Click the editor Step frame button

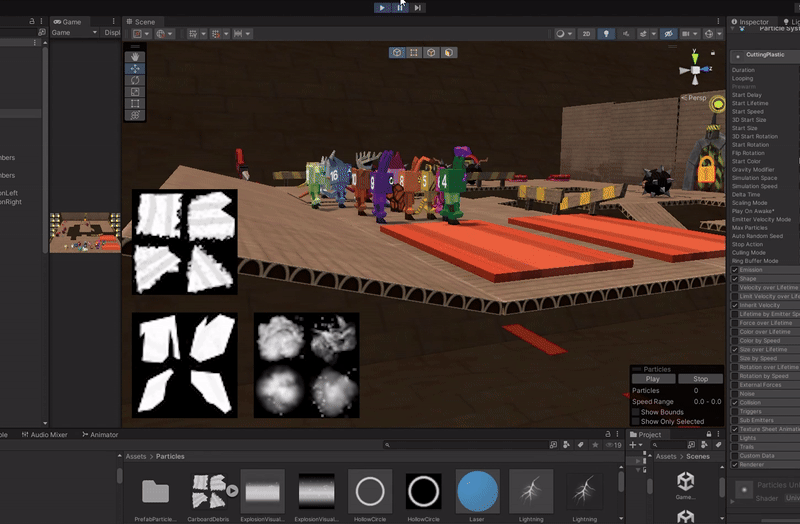coord(417,8)
